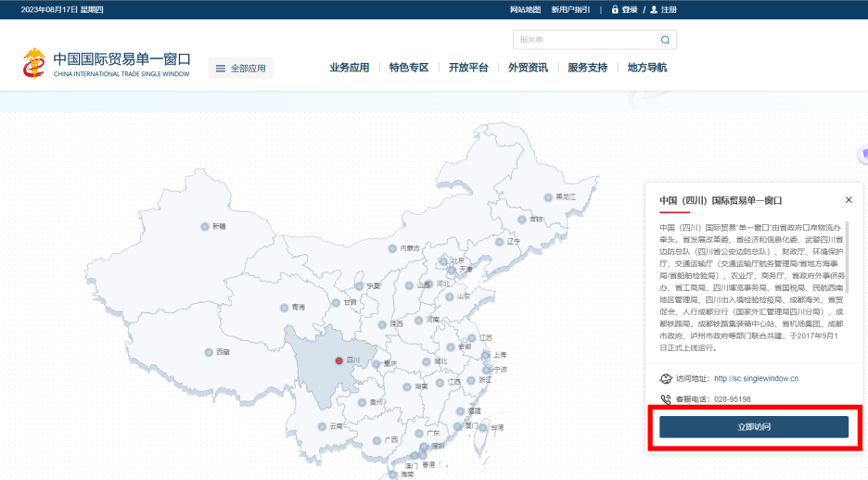This screenshot has width=868, height=480.
Task: Click the globe icon beside 访问地址
Action: point(666,379)
